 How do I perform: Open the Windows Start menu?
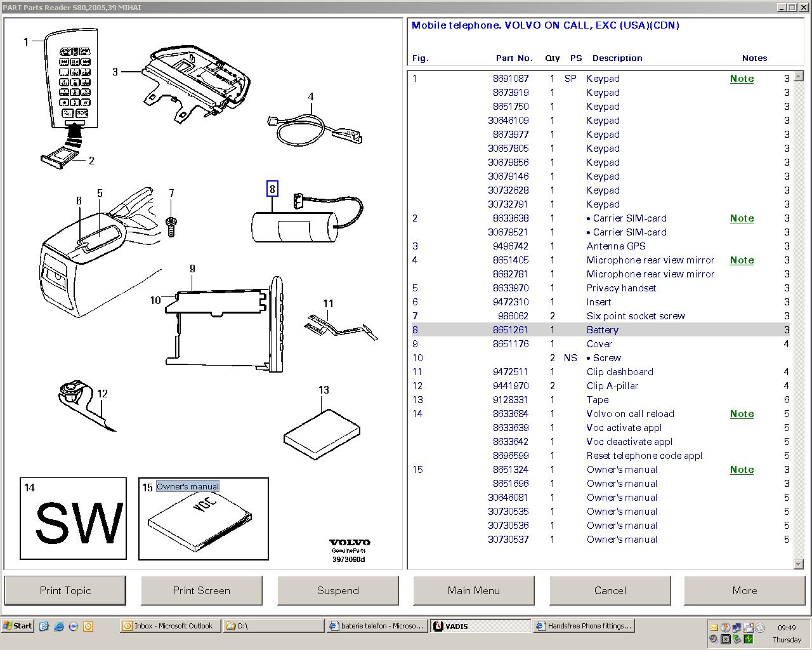pyautogui.click(x=17, y=626)
